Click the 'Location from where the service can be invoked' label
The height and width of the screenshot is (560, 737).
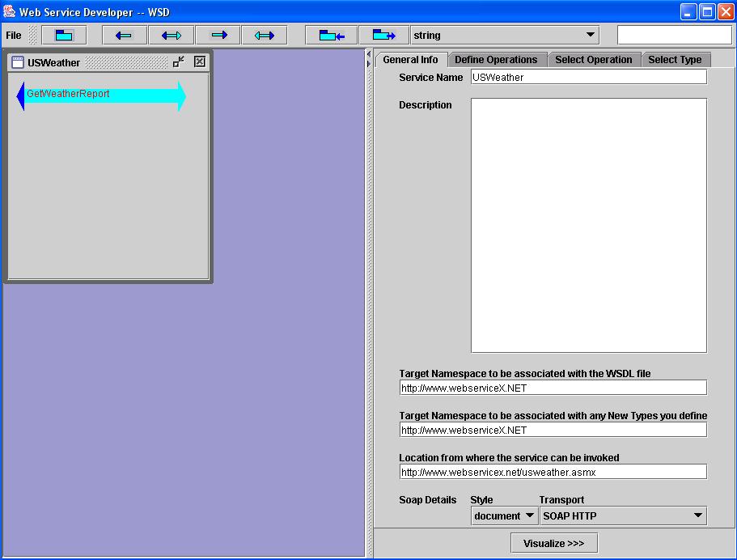pos(509,457)
